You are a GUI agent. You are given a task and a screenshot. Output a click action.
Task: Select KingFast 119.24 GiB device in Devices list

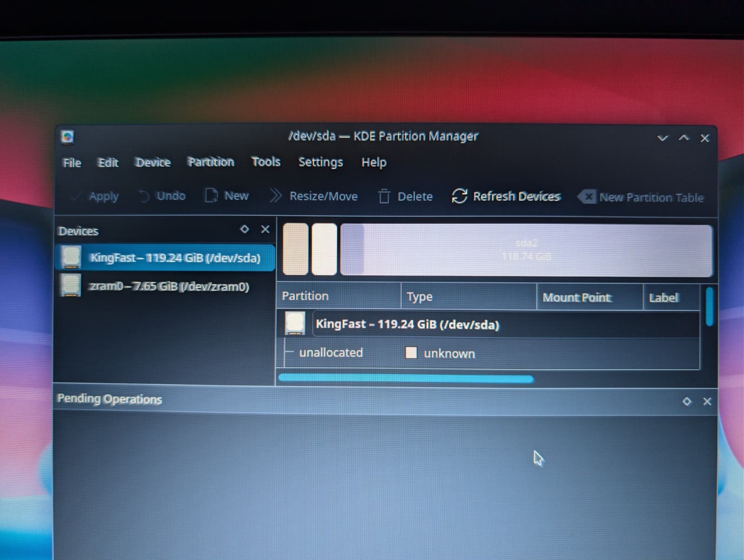tap(166, 258)
